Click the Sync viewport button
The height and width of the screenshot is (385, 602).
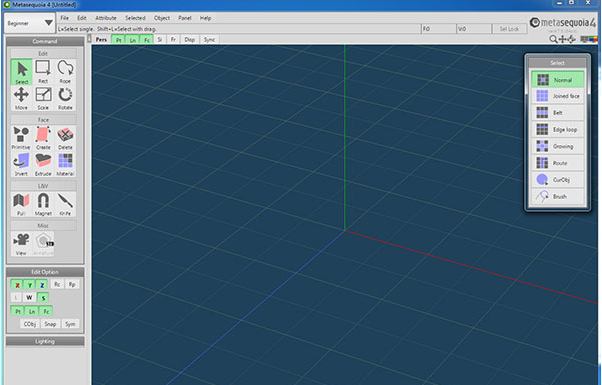209,40
